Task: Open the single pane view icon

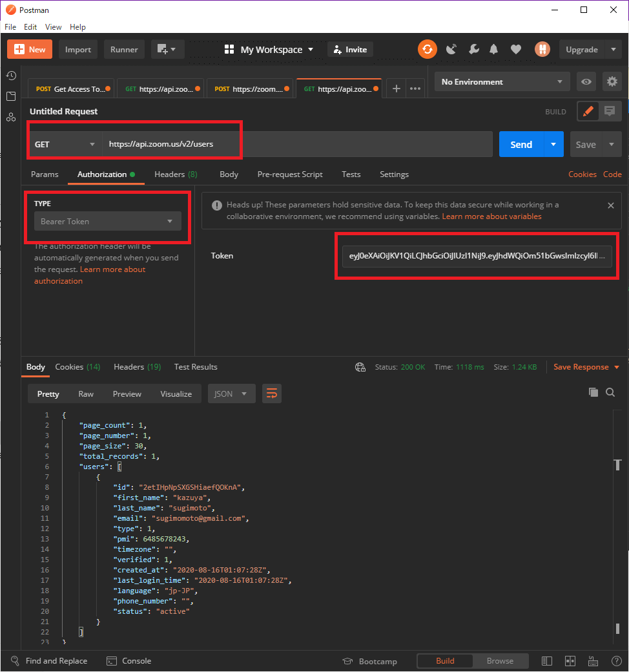Action: tap(547, 661)
